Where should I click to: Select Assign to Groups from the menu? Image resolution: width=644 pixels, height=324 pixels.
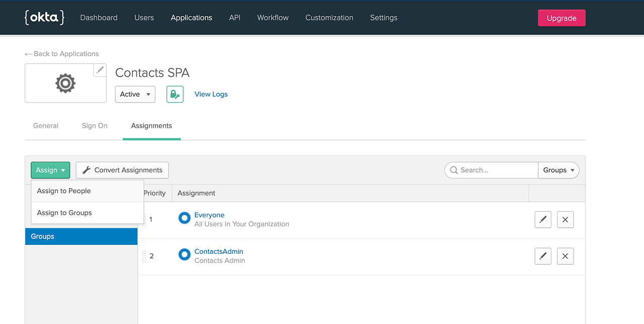[65, 213]
